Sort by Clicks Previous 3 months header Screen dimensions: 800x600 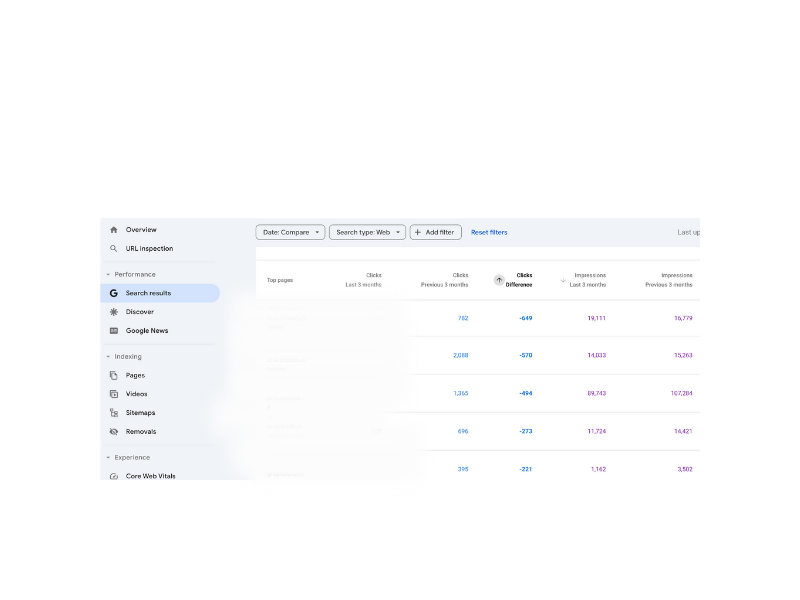pos(444,280)
